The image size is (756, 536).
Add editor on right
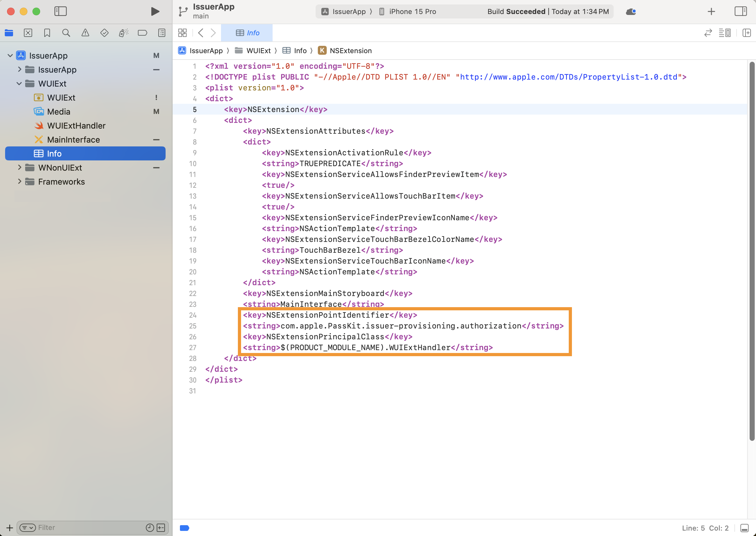[x=747, y=33]
